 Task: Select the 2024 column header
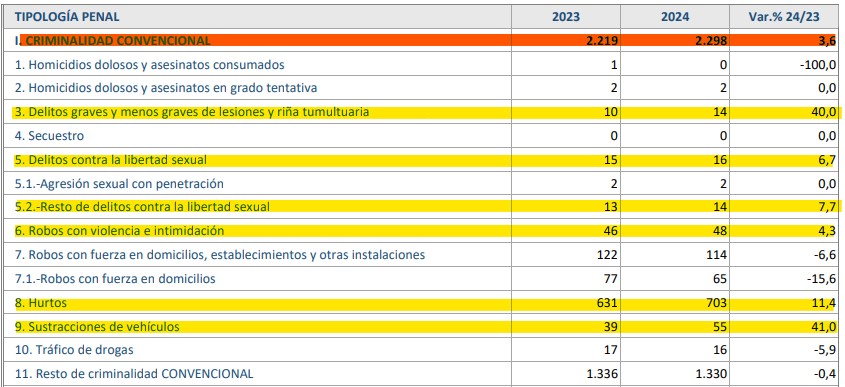point(675,17)
